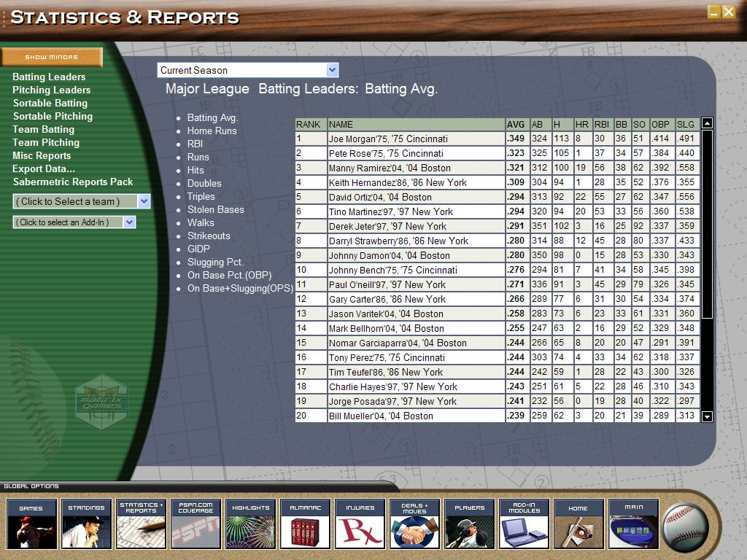Click Keith Hernandez'86 player name
The height and width of the screenshot is (560, 747).
click(398, 183)
